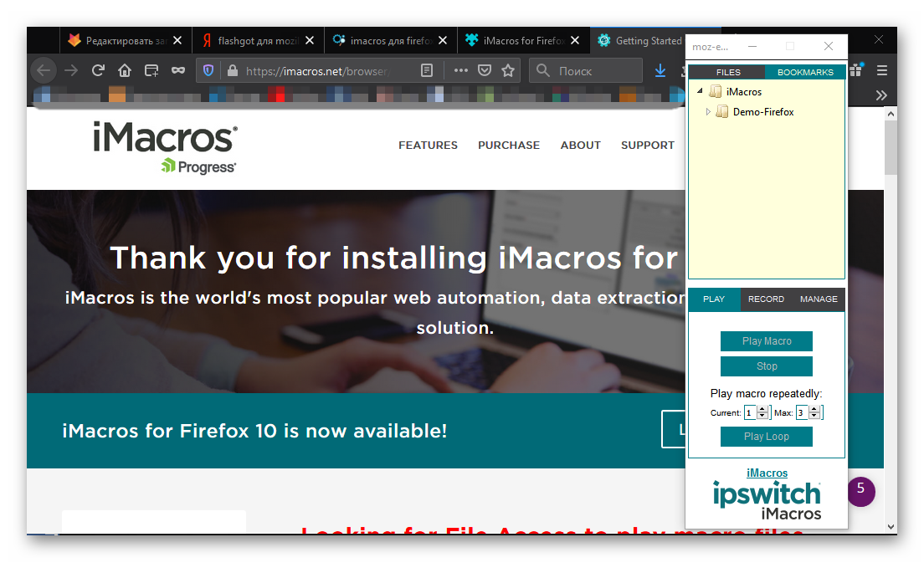Show the overflow toolbar chevron menu

880,95
